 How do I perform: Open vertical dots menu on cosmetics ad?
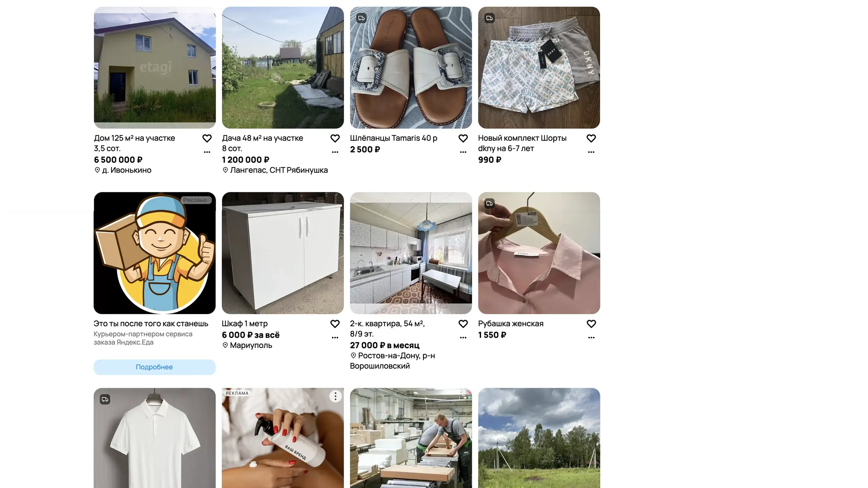coord(335,396)
